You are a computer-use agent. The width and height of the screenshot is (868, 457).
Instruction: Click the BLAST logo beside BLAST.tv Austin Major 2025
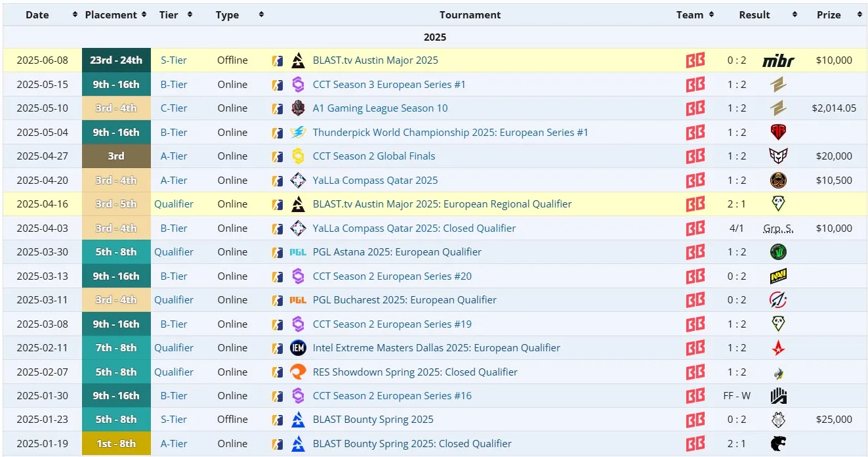pos(298,60)
